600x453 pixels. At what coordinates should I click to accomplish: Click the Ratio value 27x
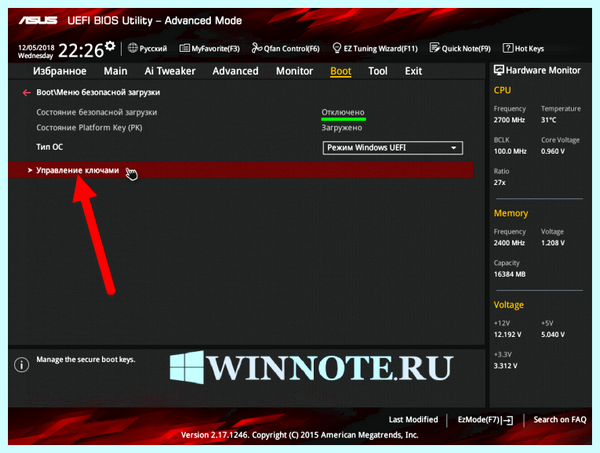pos(499,183)
